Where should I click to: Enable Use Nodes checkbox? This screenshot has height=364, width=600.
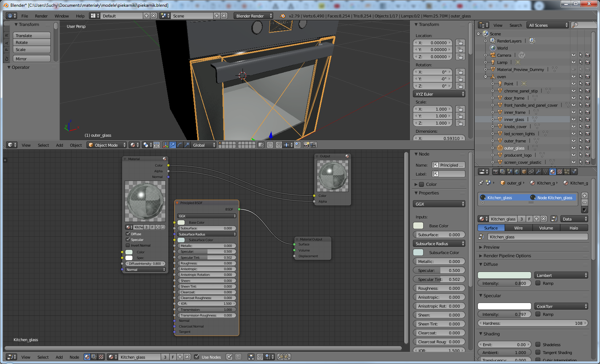[x=196, y=357]
